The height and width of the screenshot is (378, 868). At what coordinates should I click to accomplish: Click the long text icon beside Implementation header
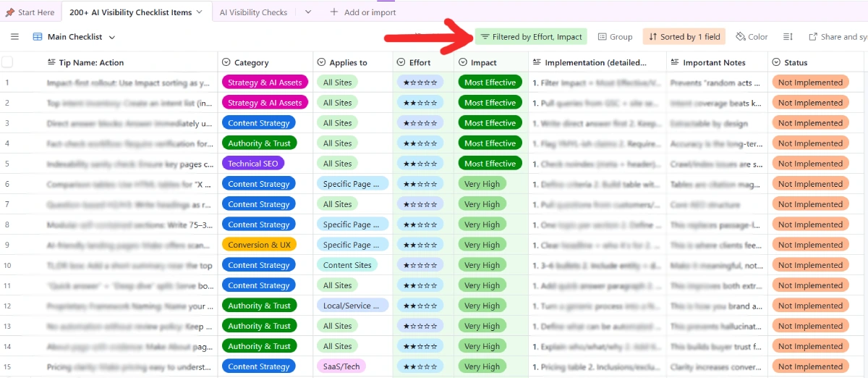tap(537, 63)
